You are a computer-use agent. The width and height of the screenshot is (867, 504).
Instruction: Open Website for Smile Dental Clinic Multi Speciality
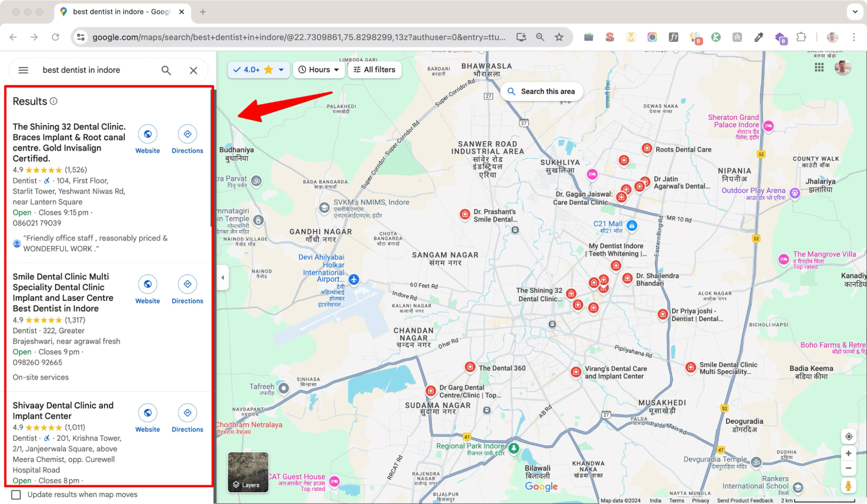[x=147, y=290]
